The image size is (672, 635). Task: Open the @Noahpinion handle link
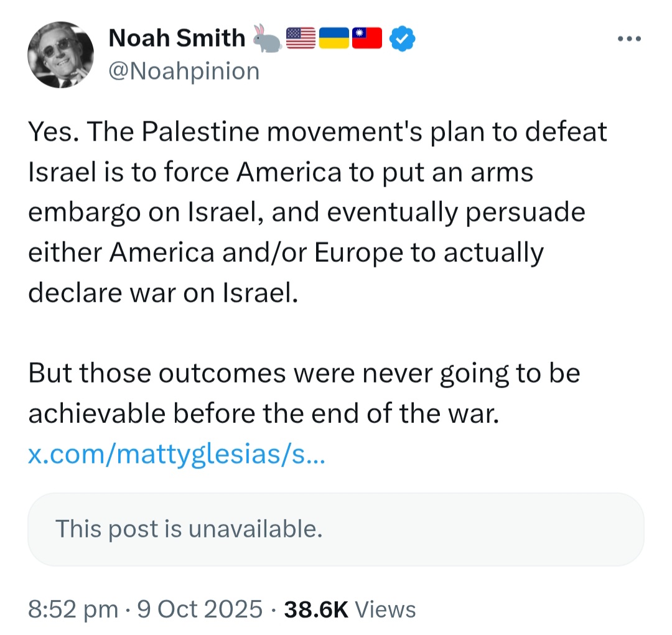click(184, 71)
